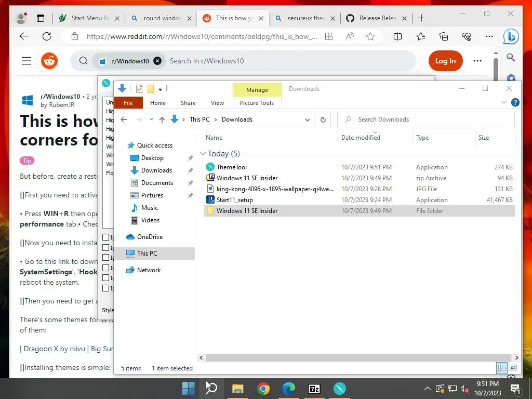Viewport: 532px width, 399px height.
Task: Refresh the Downloads folder
Action: [x=323, y=119]
